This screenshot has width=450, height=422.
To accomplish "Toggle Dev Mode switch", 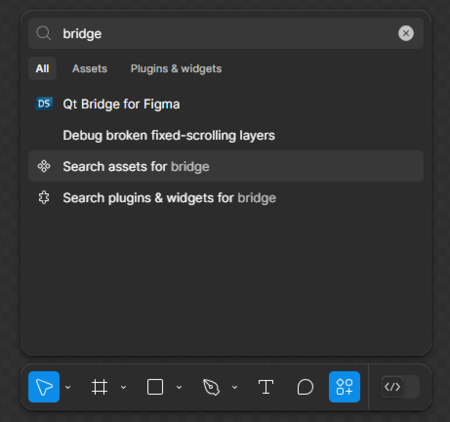I will tap(400, 387).
